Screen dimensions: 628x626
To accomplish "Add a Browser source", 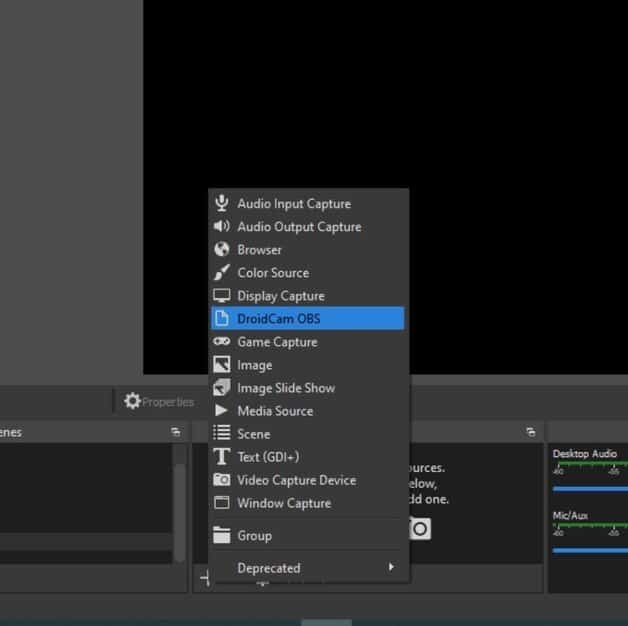I will (x=308, y=250).
